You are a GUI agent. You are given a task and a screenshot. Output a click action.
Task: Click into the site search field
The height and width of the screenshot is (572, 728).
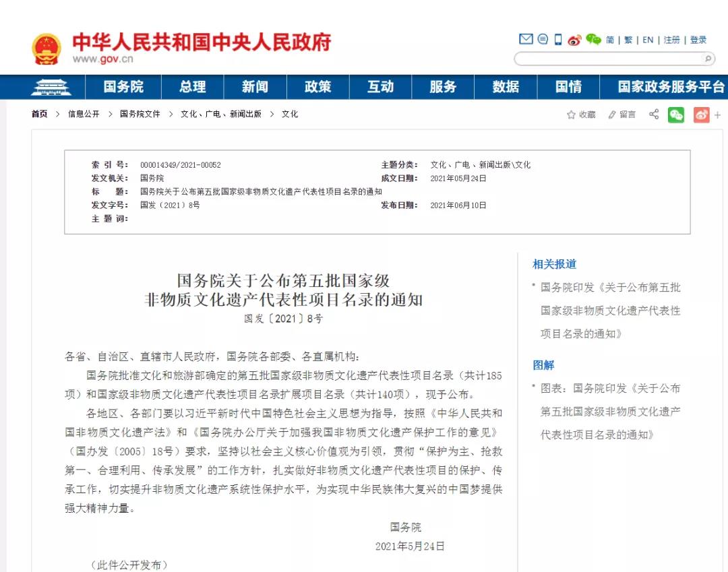point(607,59)
